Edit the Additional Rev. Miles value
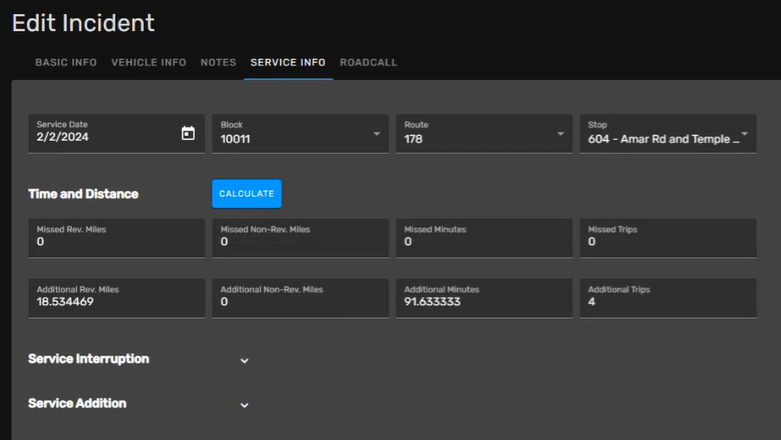 116,301
